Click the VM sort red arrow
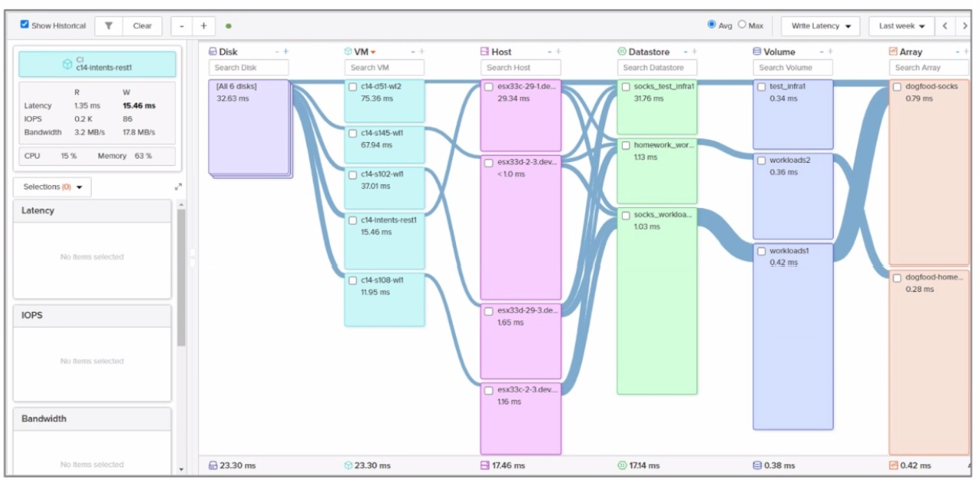Viewport: 980px width, 480px height. tap(373, 53)
